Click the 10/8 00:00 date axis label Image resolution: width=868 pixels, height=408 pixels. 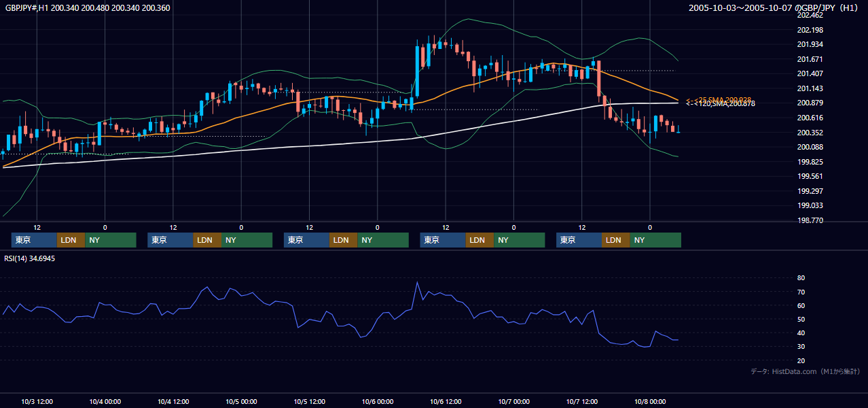[650, 402]
